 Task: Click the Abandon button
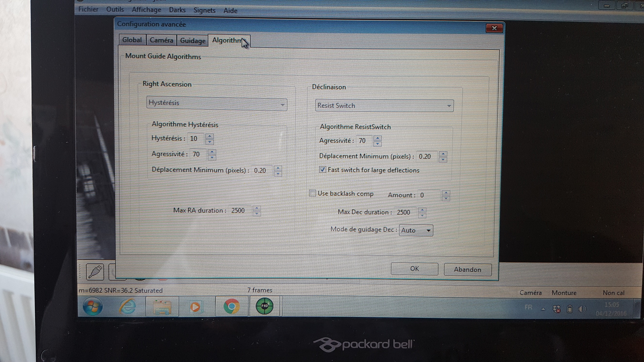coord(467,270)
